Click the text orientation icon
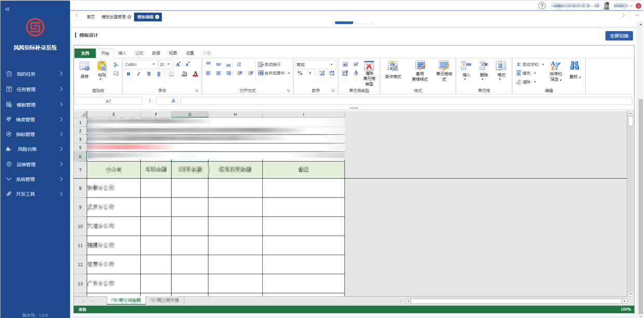 pyautogui.click(x=239, y=64)
